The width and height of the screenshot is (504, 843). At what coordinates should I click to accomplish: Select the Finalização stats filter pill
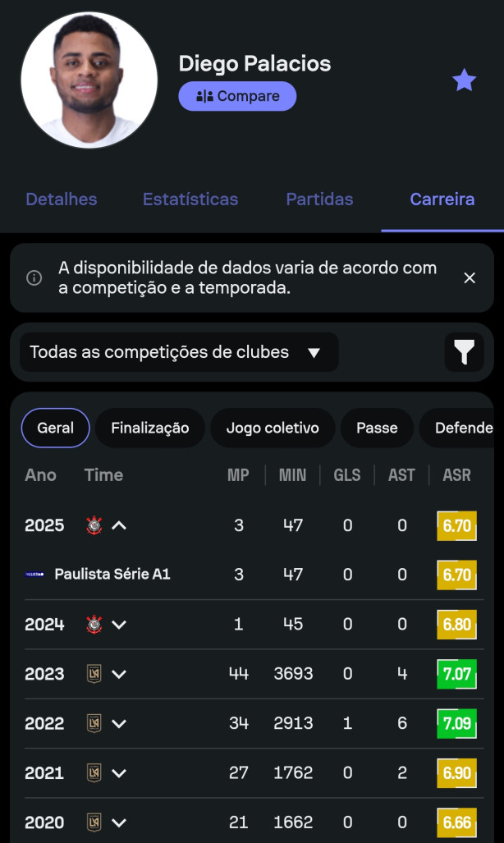tap(149, 428)
